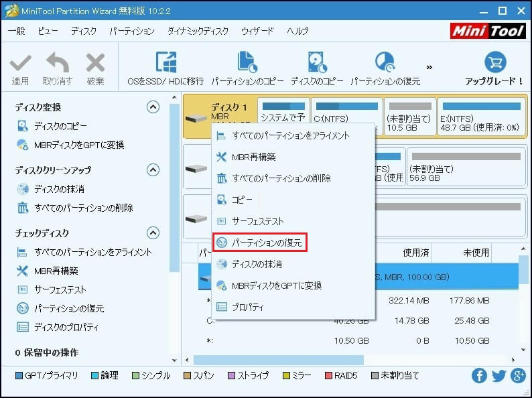Select the E:(NTFS) 48.7 GB partition block

(482, 117)
